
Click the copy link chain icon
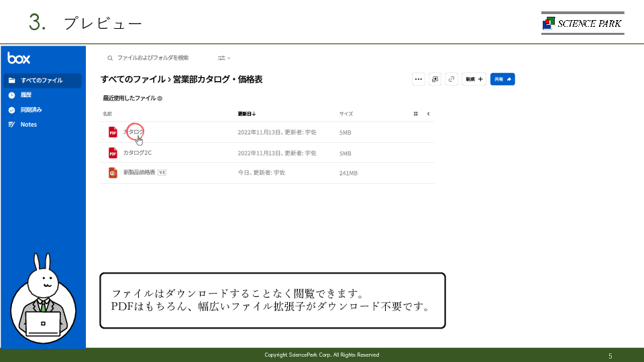[451, 79]
